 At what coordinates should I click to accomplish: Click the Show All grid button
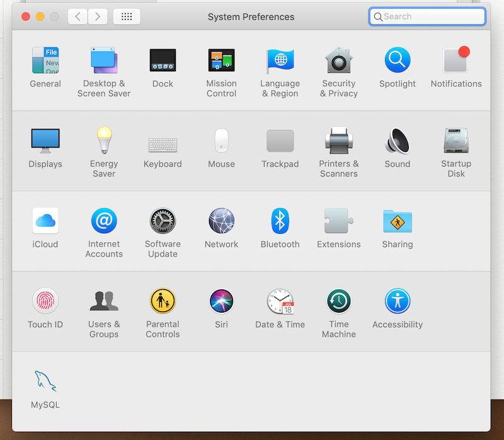point(127,16)
